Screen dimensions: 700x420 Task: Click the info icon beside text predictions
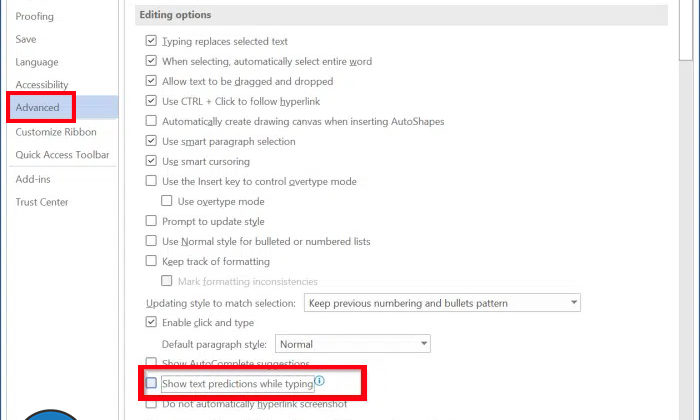[320, 381]
